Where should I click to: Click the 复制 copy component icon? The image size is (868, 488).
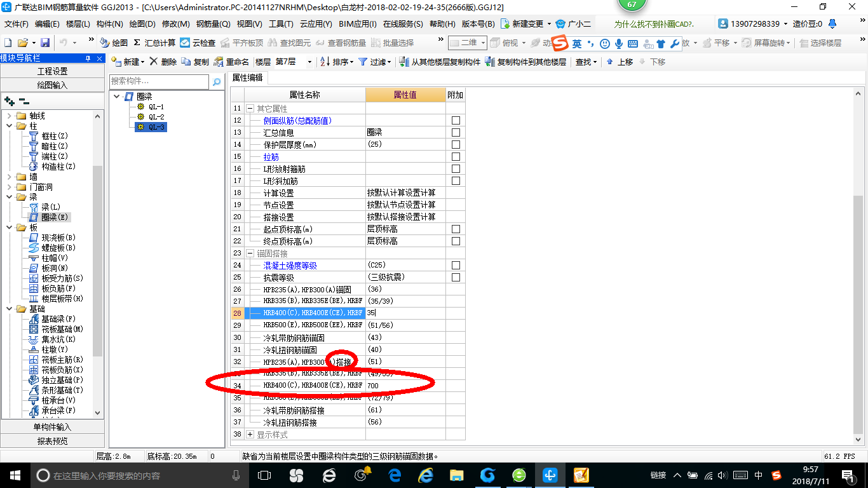pos(186,62)
